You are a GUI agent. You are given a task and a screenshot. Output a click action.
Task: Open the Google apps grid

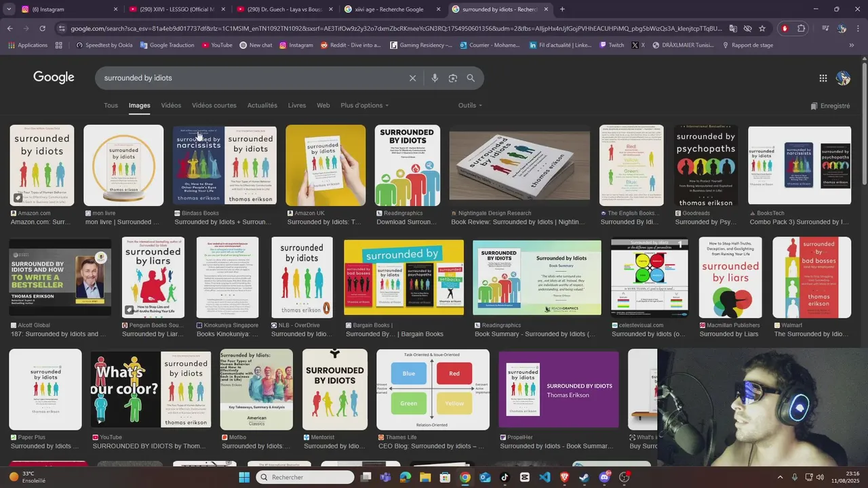click(823, 78)
